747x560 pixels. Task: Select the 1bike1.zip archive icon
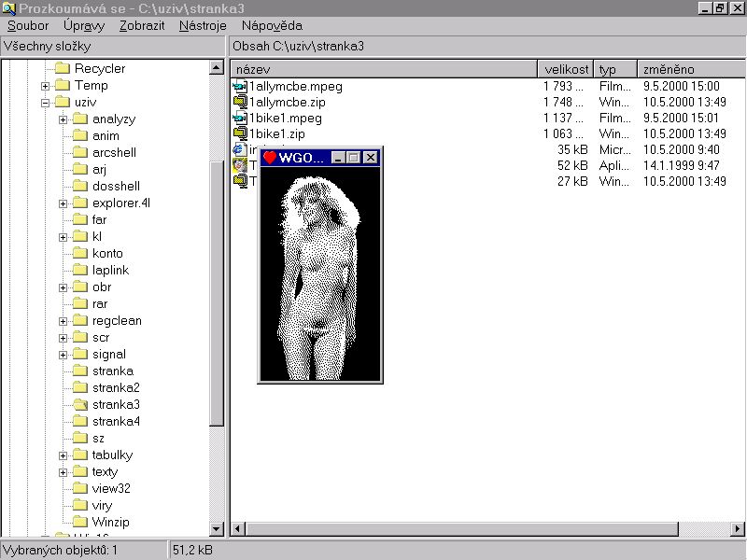[x=240, y=133]
